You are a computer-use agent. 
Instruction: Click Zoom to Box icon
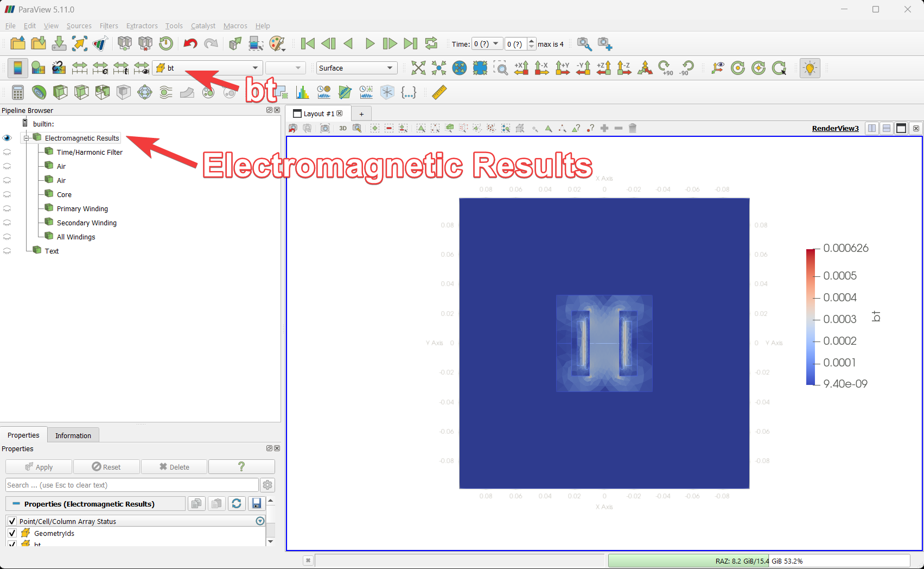[x=501, y=68]
